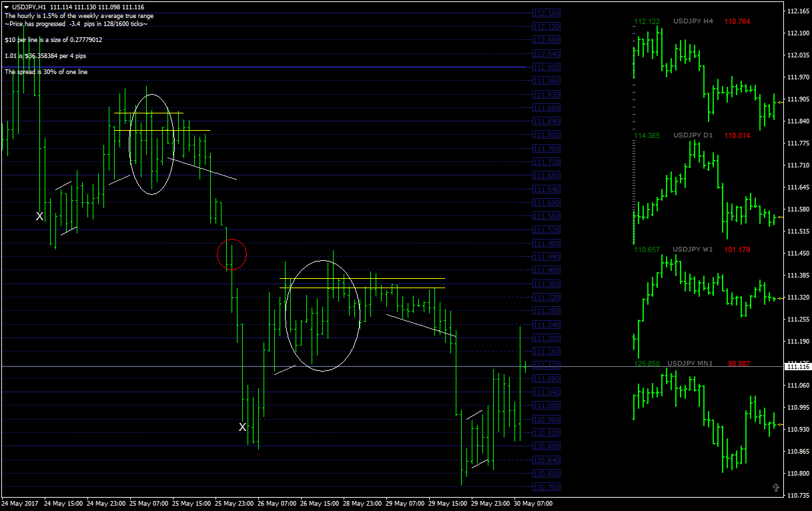Click the weekly average true range line

pyautogui.click(x=79, y=15)
